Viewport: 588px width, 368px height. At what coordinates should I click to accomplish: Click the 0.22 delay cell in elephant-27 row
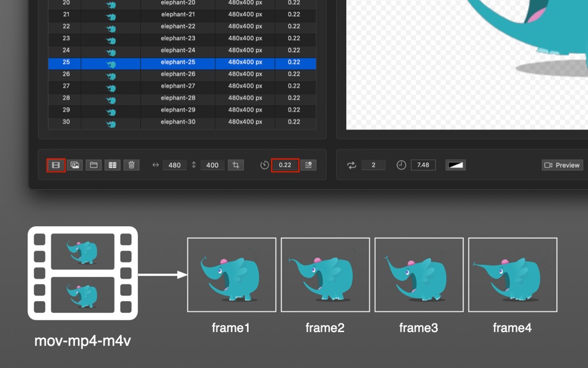pyautogui.click(x=294, y=86)
